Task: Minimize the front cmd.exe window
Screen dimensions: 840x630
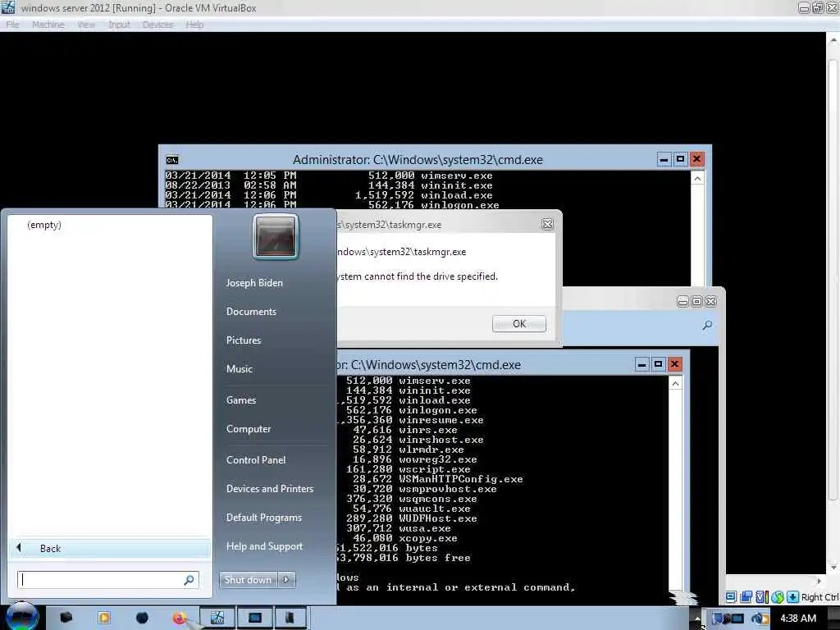Action: tap(641, 364)
